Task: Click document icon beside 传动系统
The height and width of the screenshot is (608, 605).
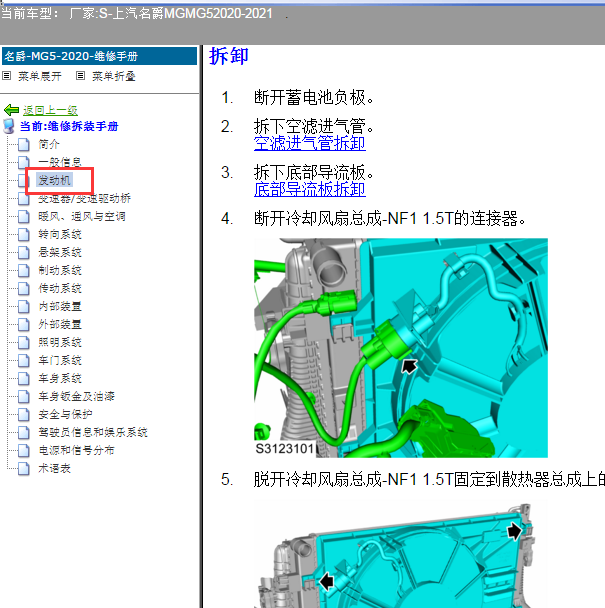Action: point(24,288)
